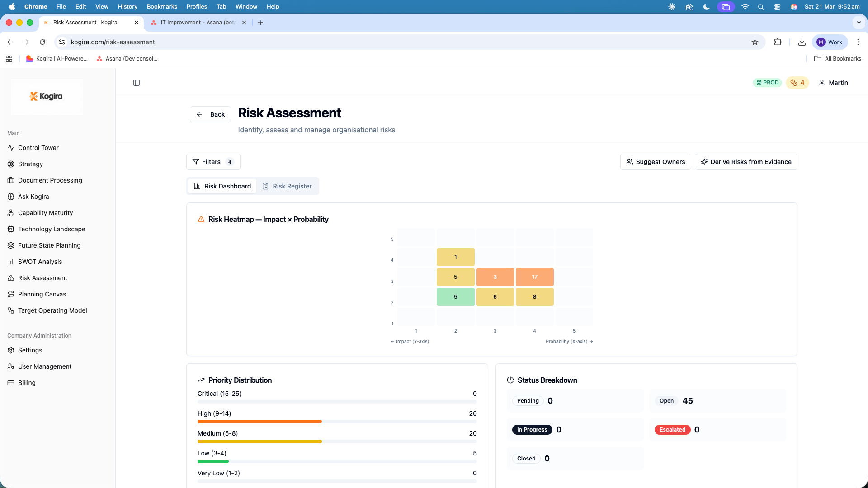Open the Filters panel showing 4 filters
Viewport: 868px width, 488px height.
point(213,162)
